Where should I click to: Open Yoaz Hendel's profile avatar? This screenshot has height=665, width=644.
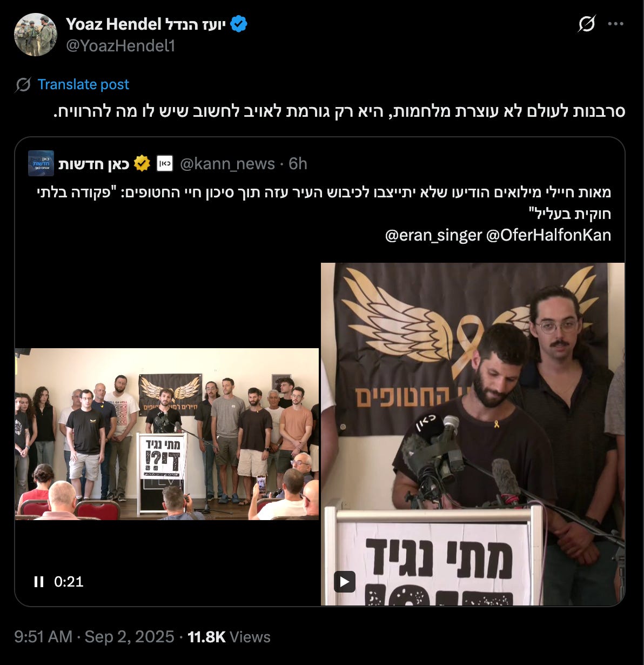pos(36,35)
